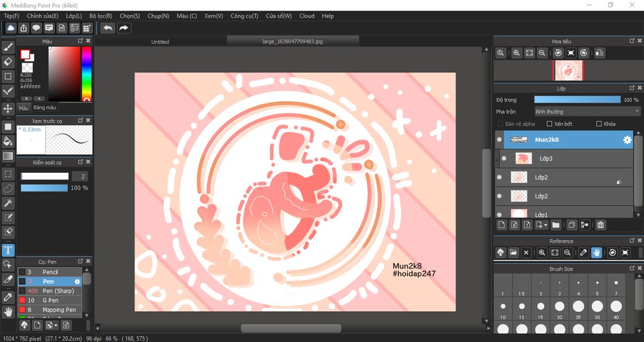The image size is (644, 342).
Task: Activate the hand tool in Reference panel
Action: coord(596,253)
